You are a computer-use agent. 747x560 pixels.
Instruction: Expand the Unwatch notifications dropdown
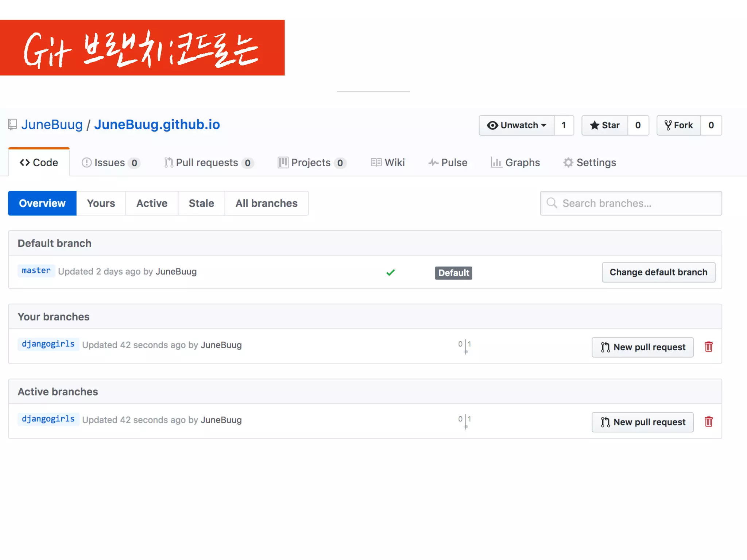516,125
